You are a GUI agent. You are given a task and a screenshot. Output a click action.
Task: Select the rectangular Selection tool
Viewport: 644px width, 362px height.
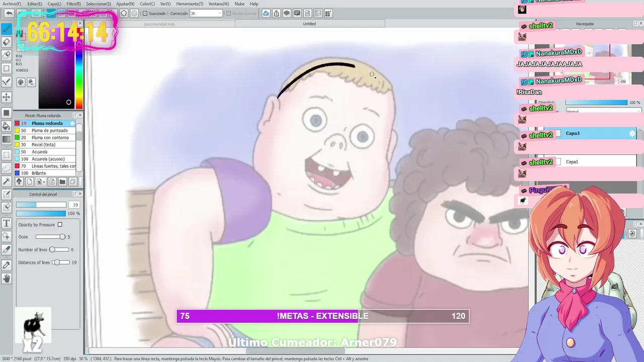click(7, 155)
